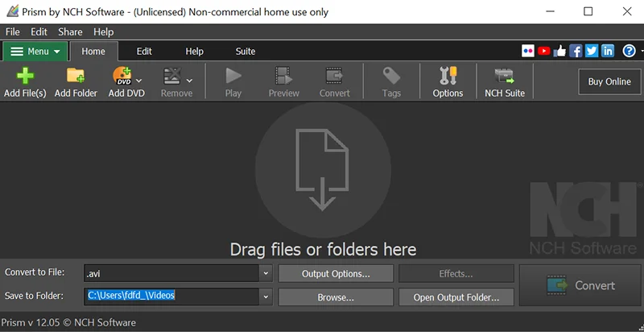Click the Convert toolbar icon

[x=334, y=76]
